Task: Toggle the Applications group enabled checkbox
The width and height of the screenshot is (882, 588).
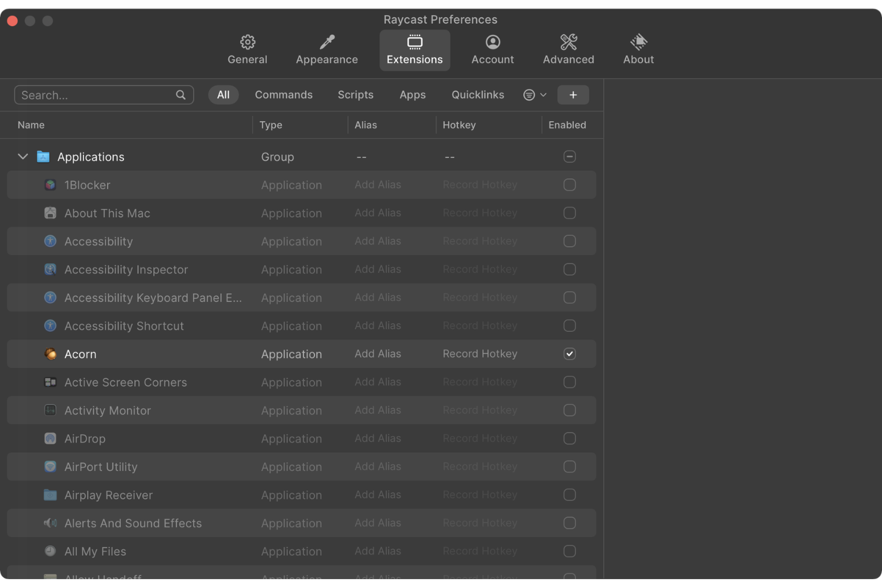Action: click(x=570, y=157)
